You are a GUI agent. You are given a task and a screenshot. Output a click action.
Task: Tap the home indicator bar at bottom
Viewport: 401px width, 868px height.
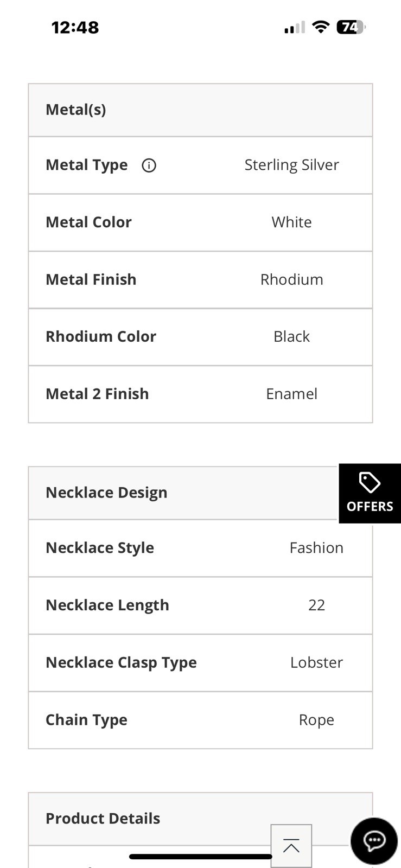[200, 857]
